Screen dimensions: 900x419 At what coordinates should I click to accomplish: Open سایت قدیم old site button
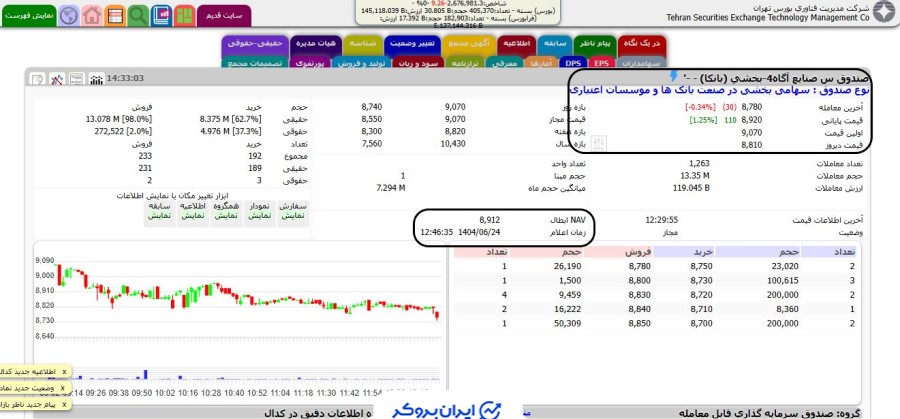click(x=224, y=15)
